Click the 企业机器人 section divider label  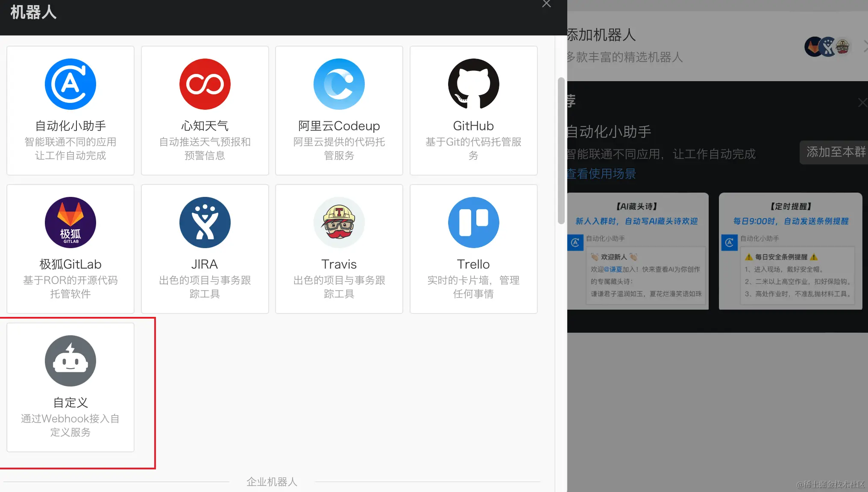272,482
